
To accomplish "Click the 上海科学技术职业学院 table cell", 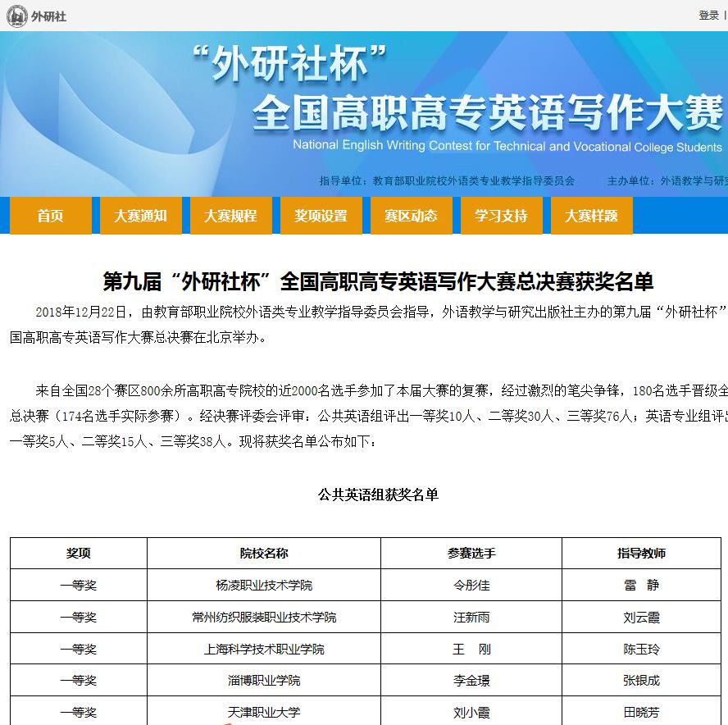I will click(264, 650).
